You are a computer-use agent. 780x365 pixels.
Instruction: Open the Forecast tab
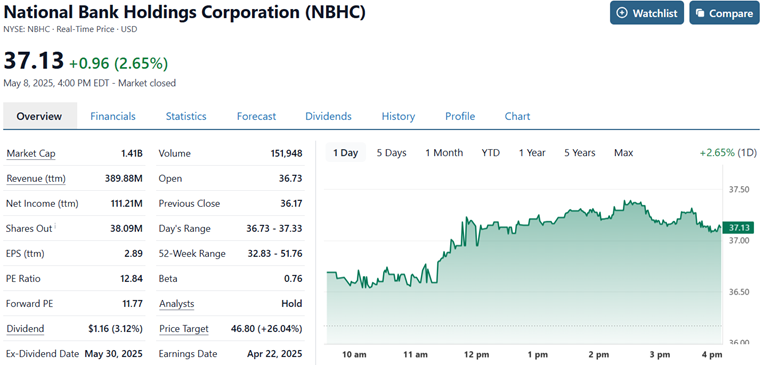256,116
